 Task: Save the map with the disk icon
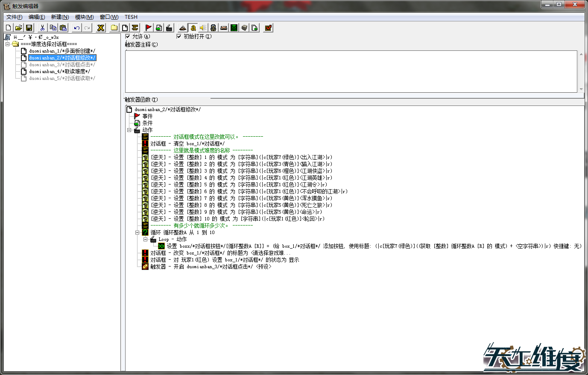click(28, 27)
